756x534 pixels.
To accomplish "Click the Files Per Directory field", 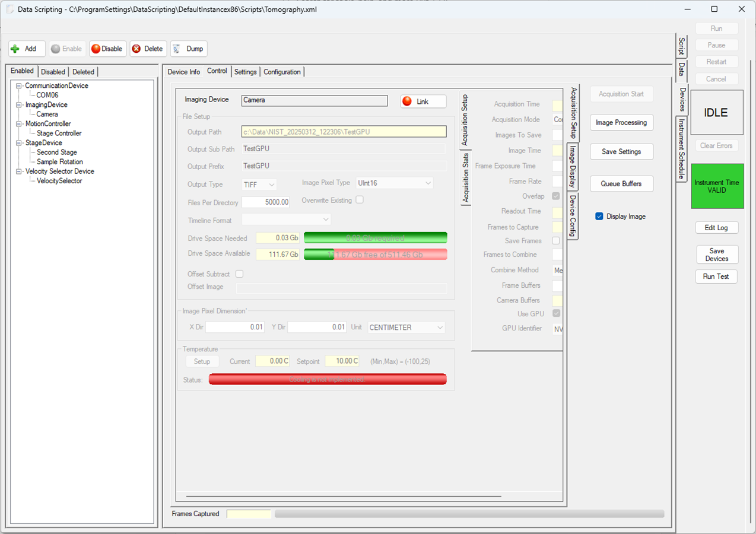I will 266,202.
